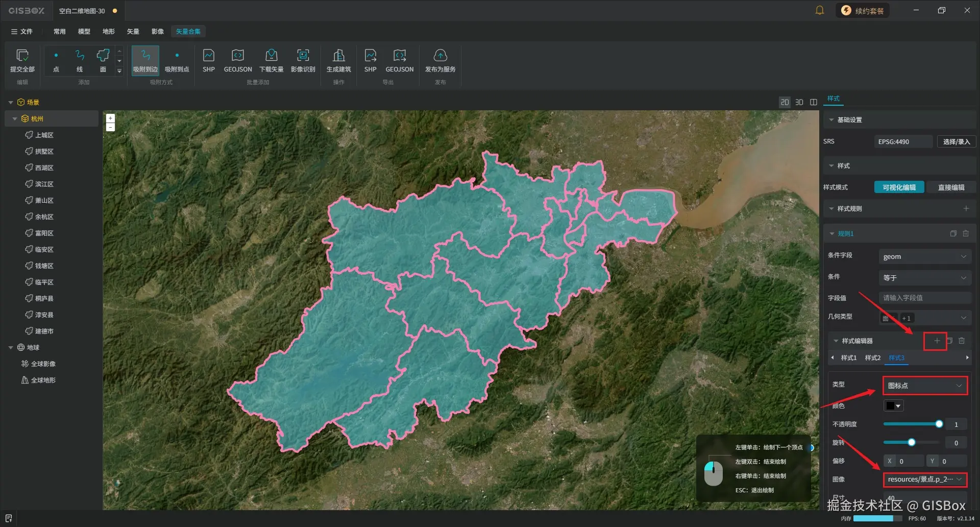The height and width of the screenshot is (527, 980).
Task: Switch map view to 3D
Action: pos(799,102)
